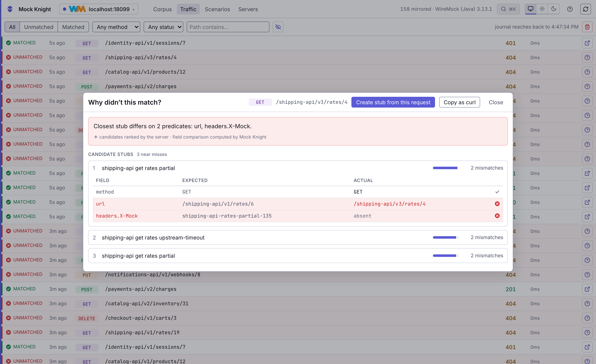Click the red mismatch icon on headers.X-Mock row
Viewport: 596px width, 364px height.
[497, 216]
